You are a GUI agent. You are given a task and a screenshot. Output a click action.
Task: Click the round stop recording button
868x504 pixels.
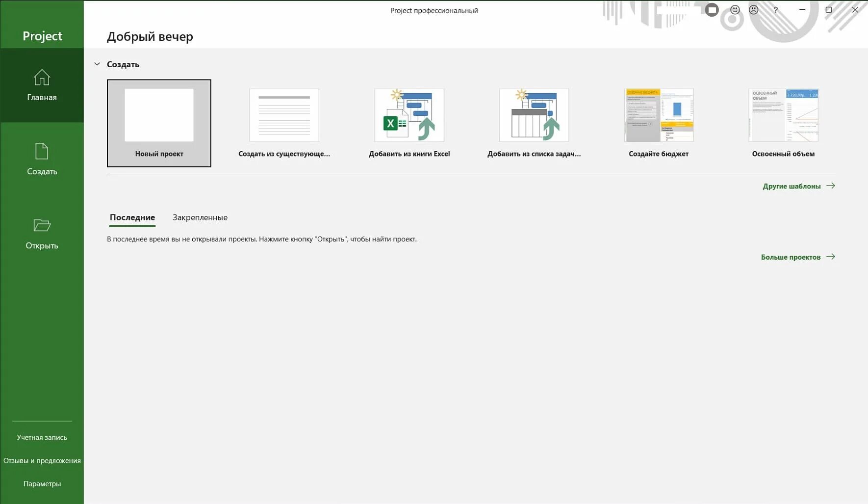click(x=712, y=10)
